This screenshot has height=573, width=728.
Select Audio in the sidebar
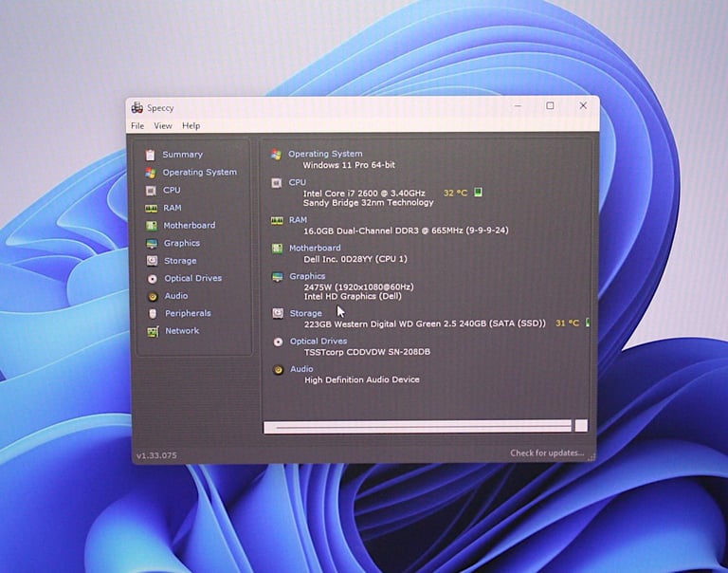tap(176, 296)
